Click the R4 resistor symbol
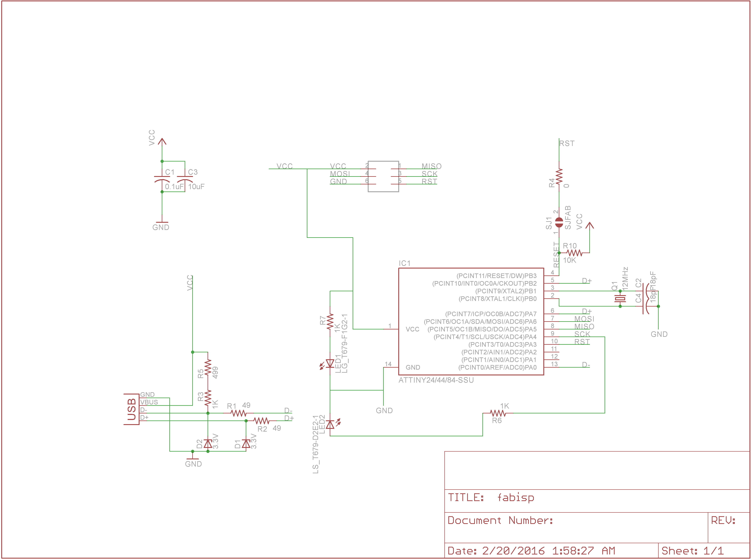Viewport: 751px width, 560px height. (x=559, y=176)
